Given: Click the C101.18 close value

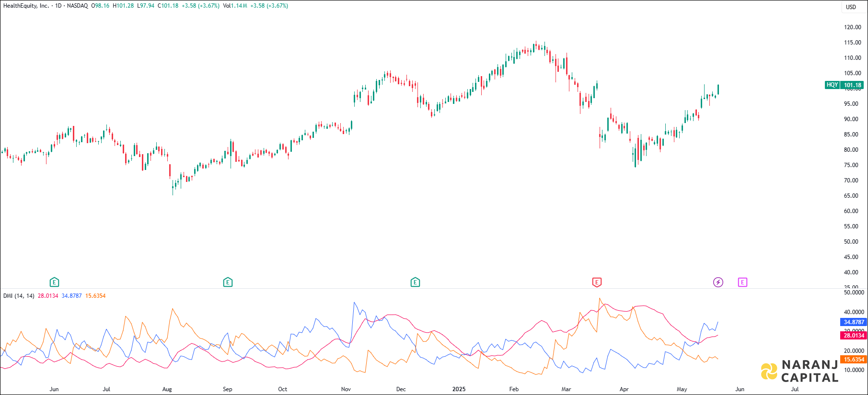Looking at the screenshot, I should (168, 6).
